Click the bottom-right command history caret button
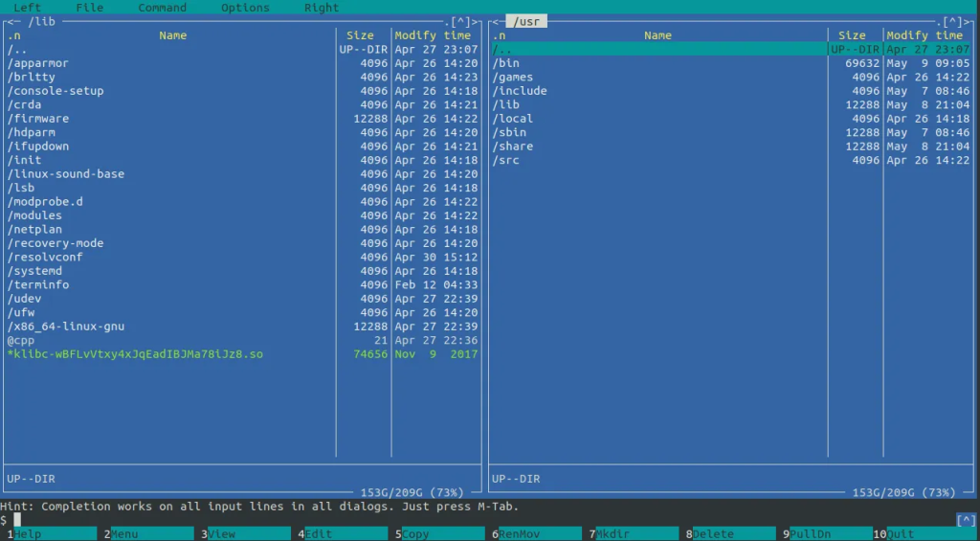980x541 pixels. click(x=966, y=520)
